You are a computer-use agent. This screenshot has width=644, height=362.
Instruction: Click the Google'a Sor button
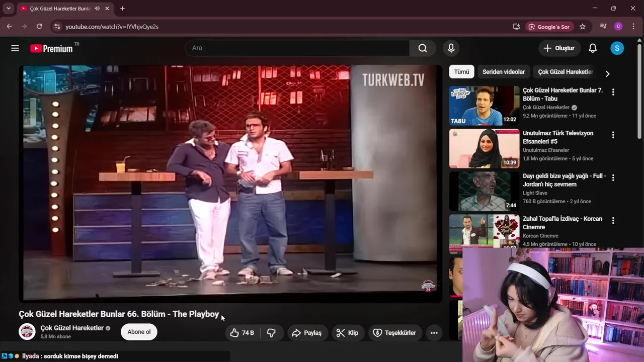(x=549, y=27)
